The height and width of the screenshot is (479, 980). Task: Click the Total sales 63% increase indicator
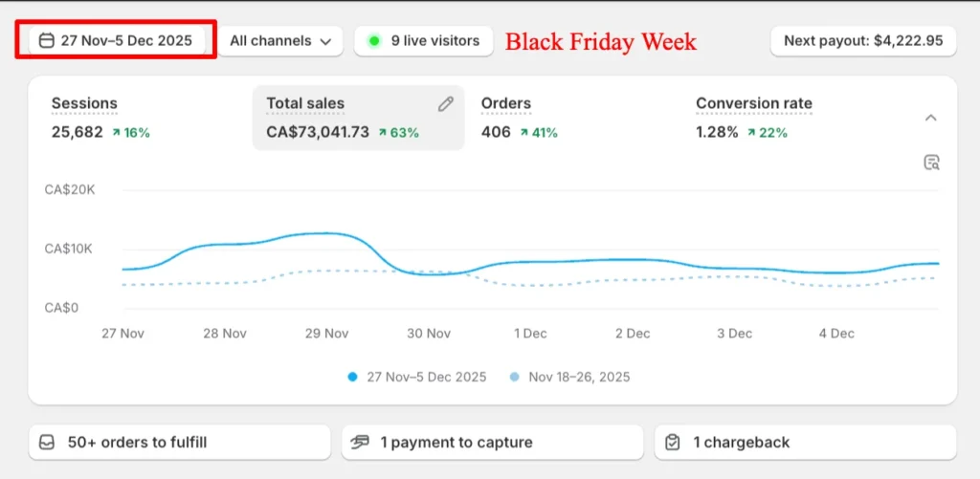(x=399, y=132)
